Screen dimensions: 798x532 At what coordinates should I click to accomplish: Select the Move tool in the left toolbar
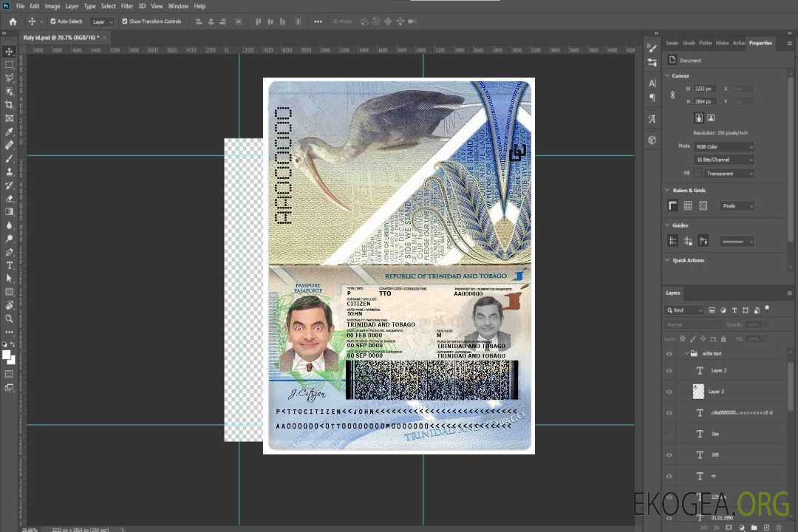(x=9, y=52)
